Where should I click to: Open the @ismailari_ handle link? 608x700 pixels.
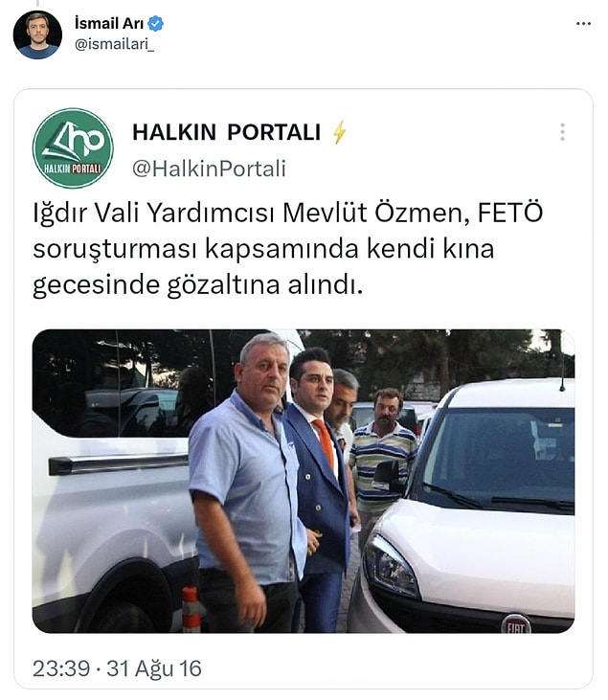[x=114, y=45]
